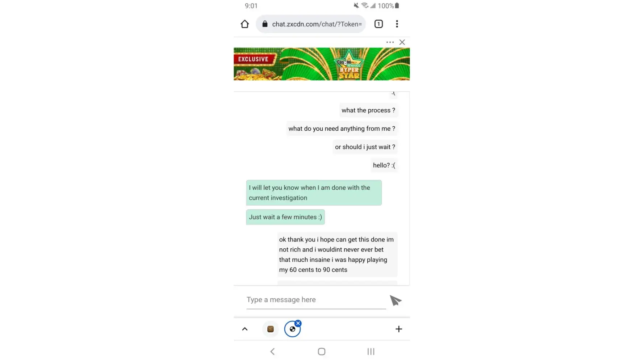Tap the Android home navigation button
The height and width of the screenshot is (362, 644).
coord(322,352)
